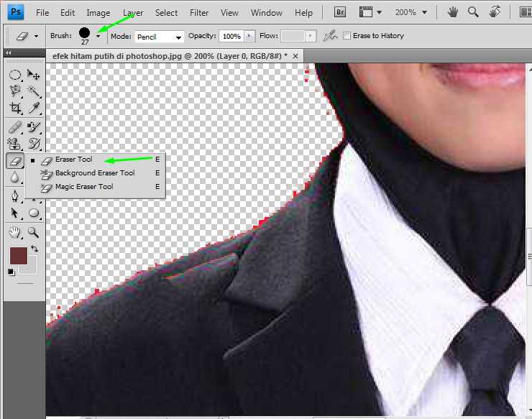
Task: Select the Pen tool
Action: tap(14, 196)
